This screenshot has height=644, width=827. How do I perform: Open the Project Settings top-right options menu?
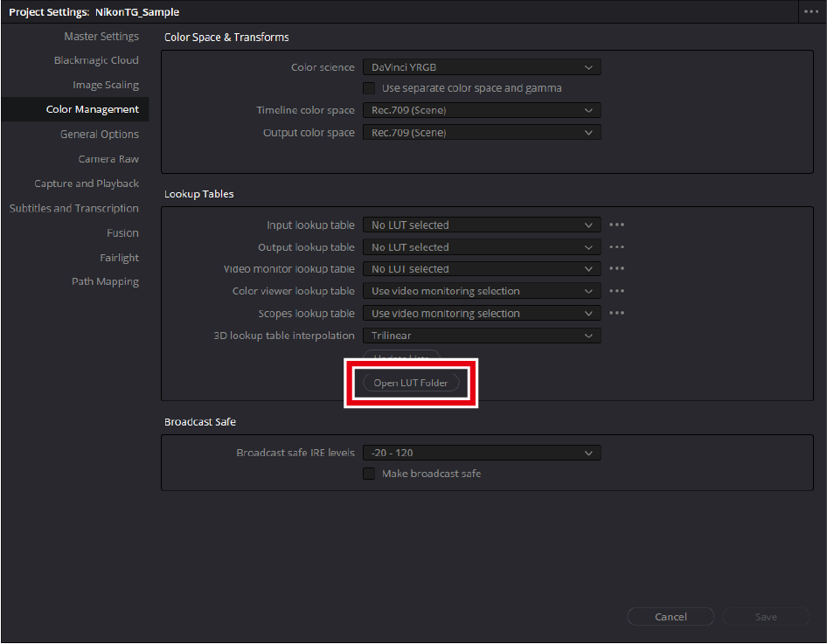coord(812,12)
